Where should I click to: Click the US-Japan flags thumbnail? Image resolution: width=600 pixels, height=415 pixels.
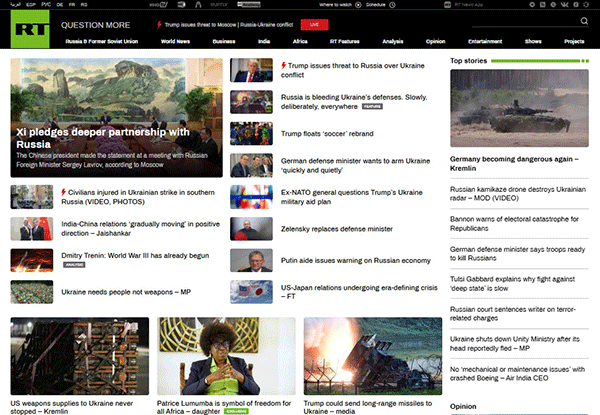click(251, 292)
